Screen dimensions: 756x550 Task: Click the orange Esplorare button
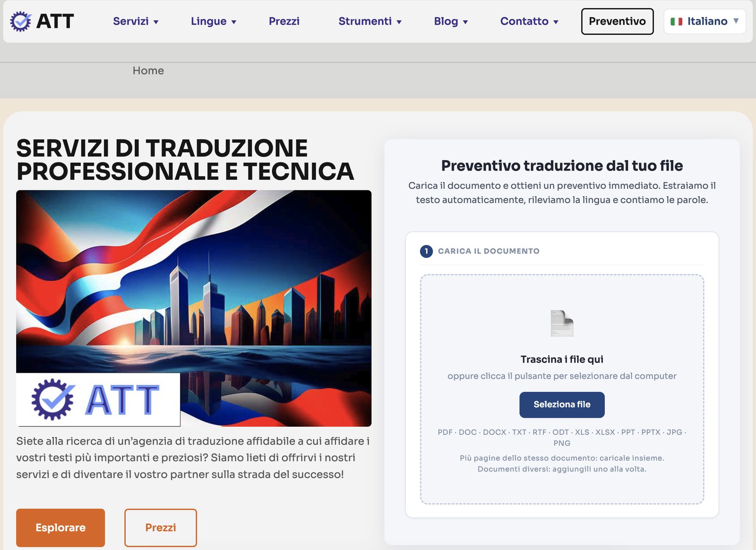click(x=60, y=527)
